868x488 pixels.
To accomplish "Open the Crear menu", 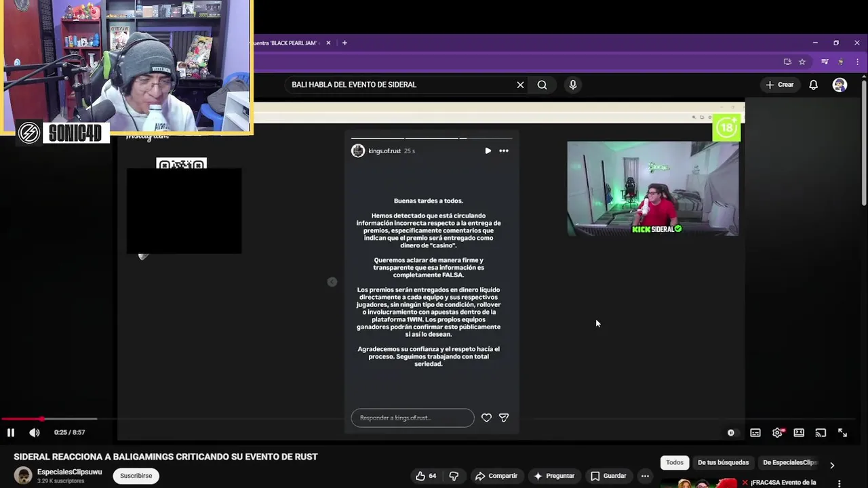I will point(780,85).
